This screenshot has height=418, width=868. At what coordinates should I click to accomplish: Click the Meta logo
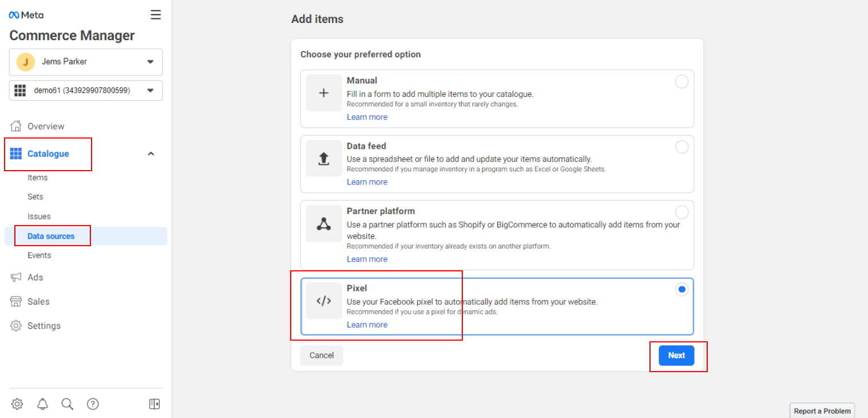(26, 15)
